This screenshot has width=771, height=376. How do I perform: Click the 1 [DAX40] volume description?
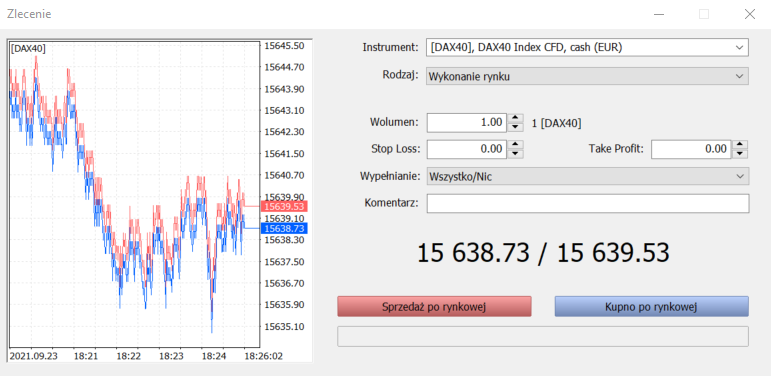[x=557, y=123]
